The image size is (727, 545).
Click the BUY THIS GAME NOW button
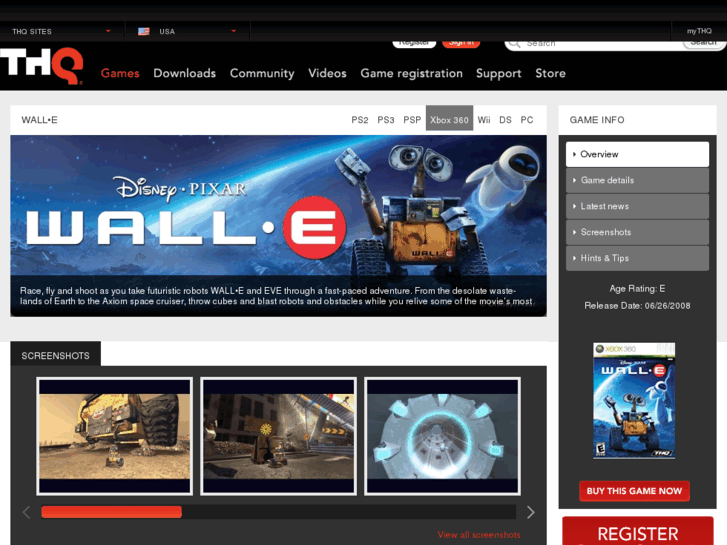[634, 491]
